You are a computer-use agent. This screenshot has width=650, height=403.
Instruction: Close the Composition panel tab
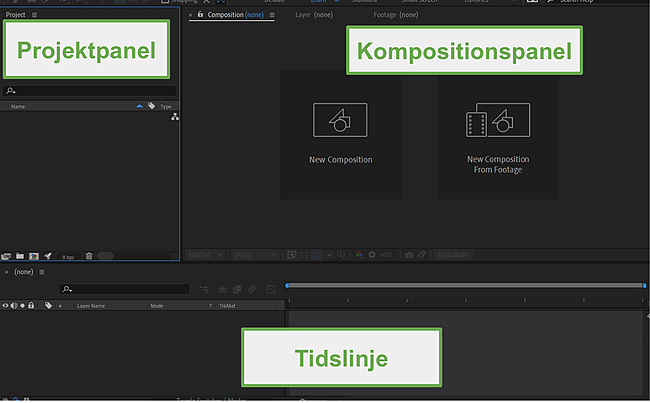click(x=190, y=15)
